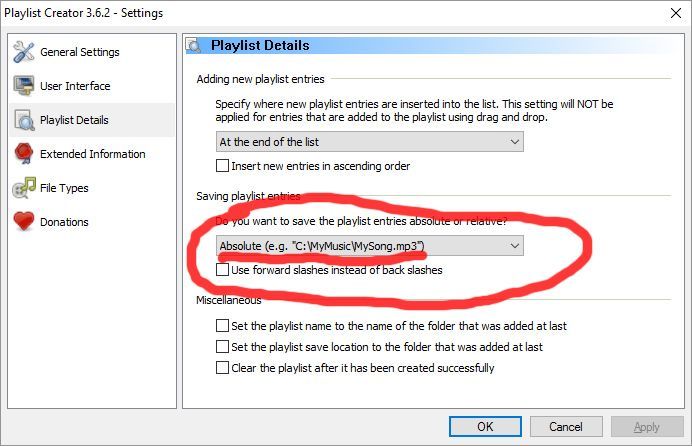Open the 'At the end of the list' dropdown

370,142
